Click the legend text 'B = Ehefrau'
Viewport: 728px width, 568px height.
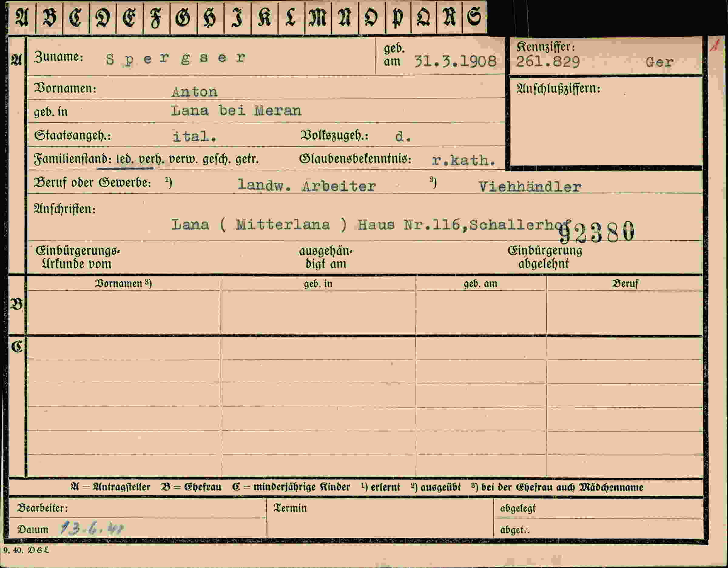pos(191,487)
